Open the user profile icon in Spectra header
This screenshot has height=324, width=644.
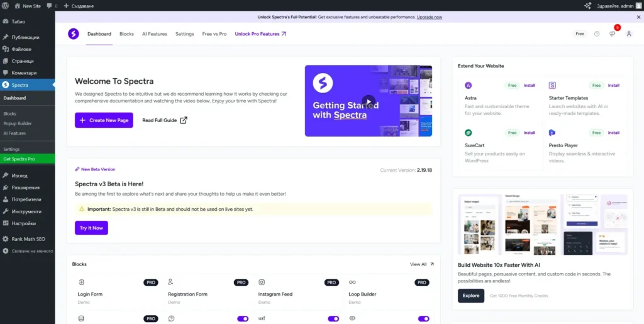[629, 34]
